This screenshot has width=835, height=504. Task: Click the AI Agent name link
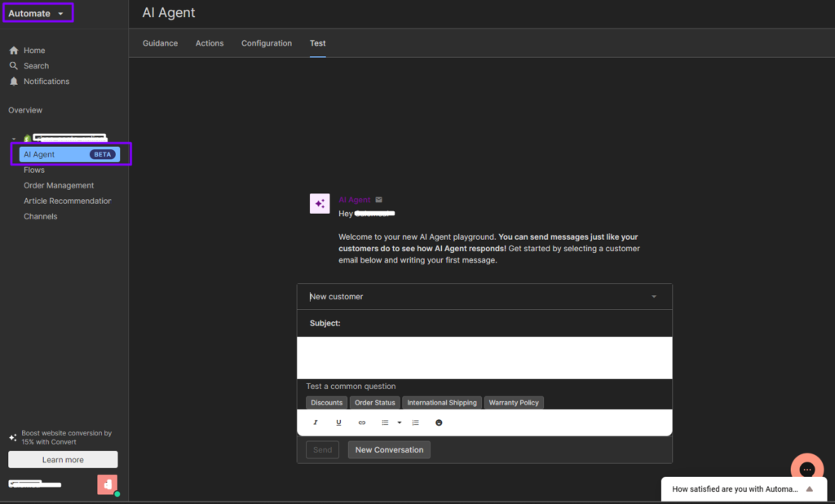(354, 200)
